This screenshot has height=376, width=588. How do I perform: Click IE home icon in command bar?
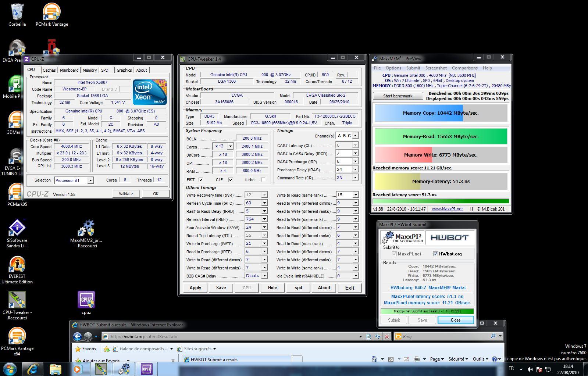pos(374,359)
